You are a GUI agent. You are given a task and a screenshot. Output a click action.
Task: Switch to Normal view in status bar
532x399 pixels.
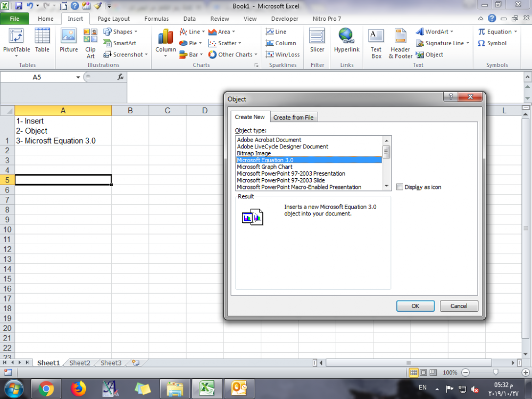click(413, 372)
